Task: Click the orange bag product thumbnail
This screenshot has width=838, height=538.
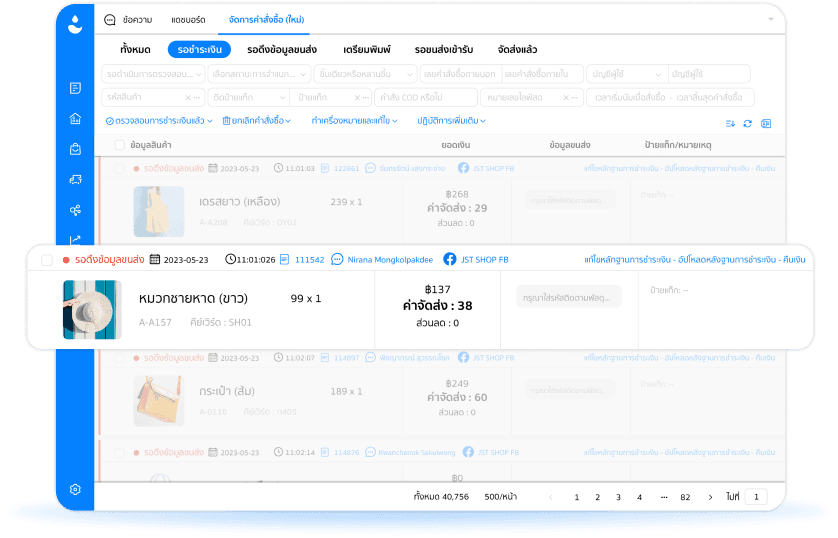Action: (x=159, y=401)
